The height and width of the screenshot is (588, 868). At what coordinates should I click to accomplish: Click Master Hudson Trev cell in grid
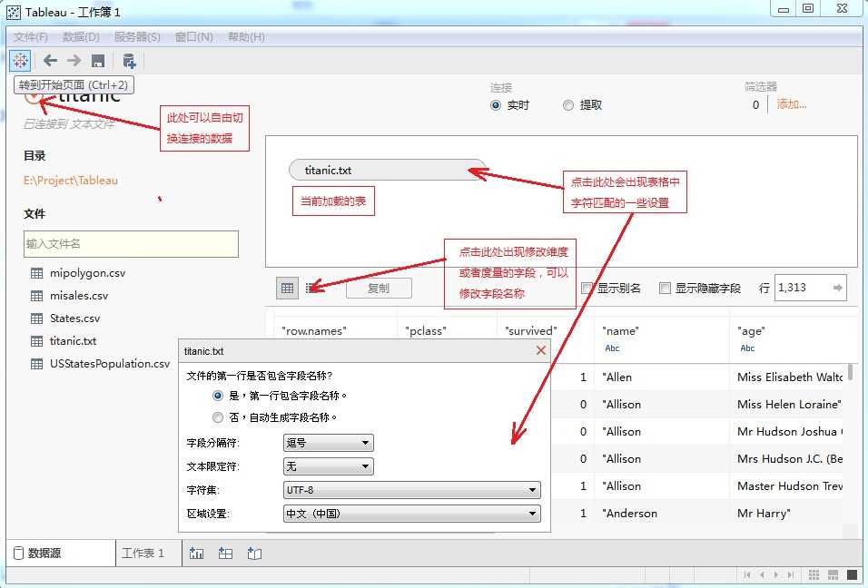(x=789, y=485)
